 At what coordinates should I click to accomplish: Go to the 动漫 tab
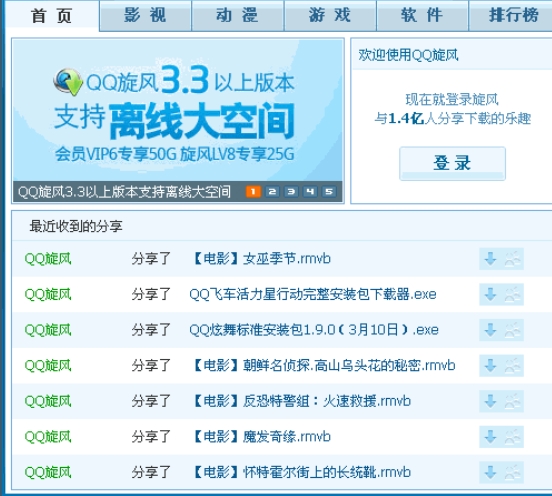click(238, 15)
